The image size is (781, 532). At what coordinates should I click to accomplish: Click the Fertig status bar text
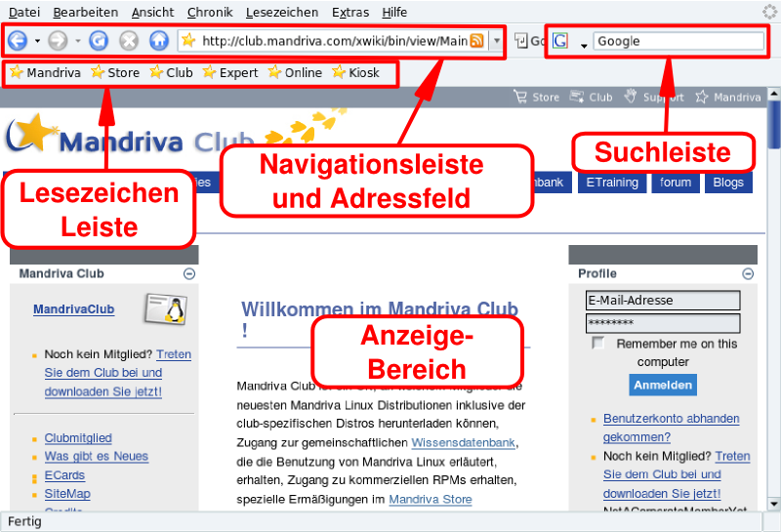coord(24,521)
